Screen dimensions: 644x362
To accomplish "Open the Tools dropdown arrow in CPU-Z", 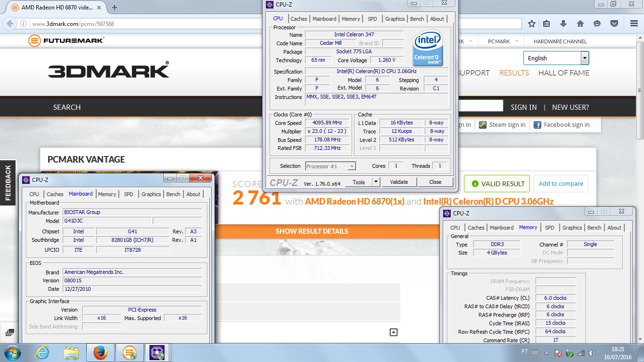I will [376, 182].
